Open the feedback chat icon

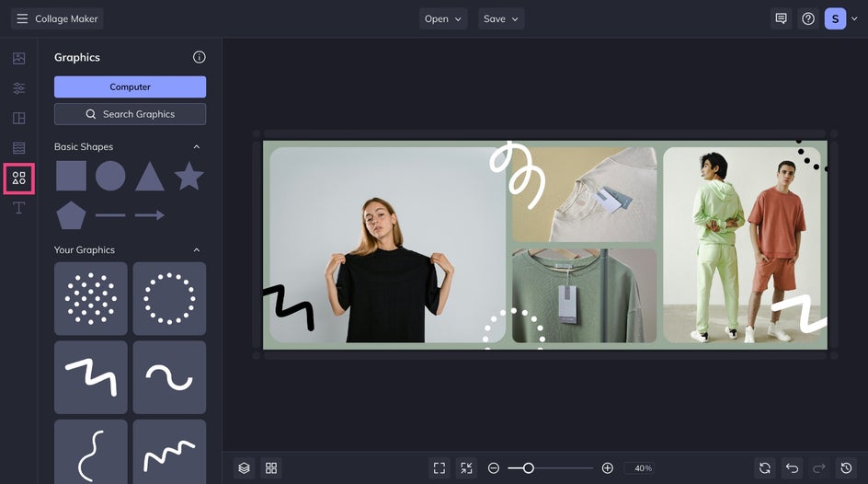(781, 18)
